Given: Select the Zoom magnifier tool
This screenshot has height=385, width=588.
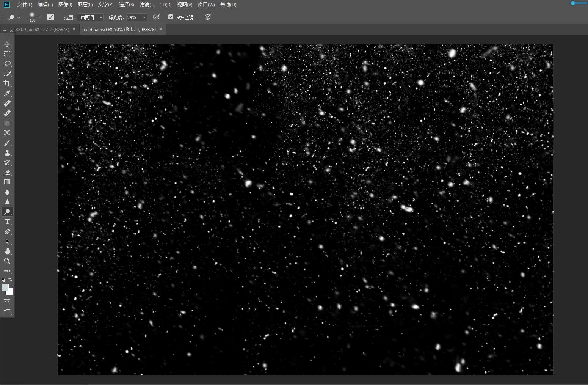Looking at the screenshot, I should (x=7, y=261).
